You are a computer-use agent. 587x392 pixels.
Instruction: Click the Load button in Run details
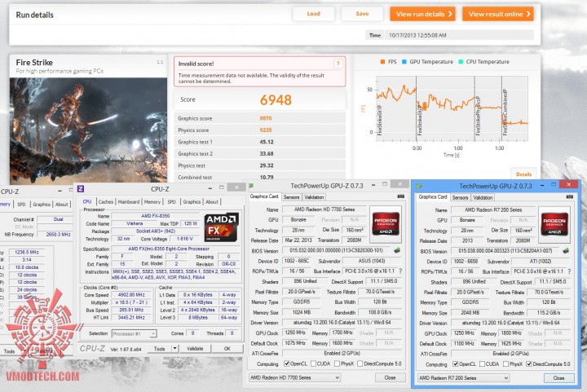313,14
